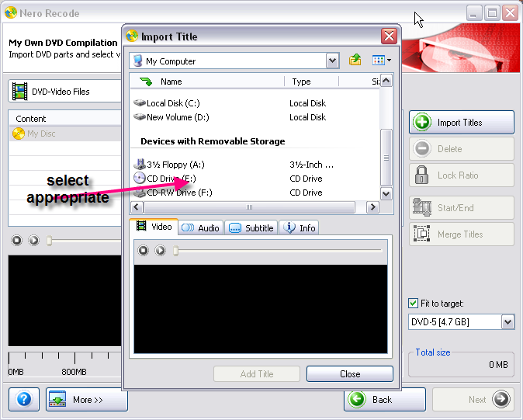523x420 pixels.
Task: Click the Up One Level folder icon
Action: (355, 60)
